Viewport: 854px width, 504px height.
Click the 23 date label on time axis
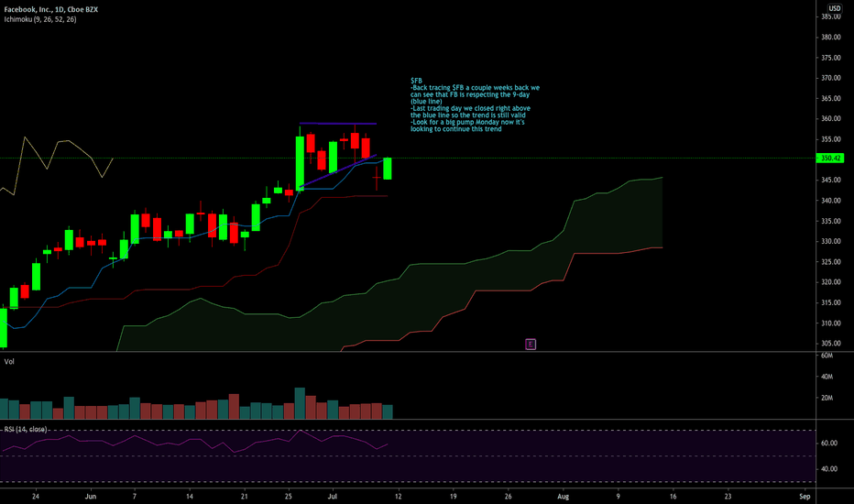click(728, 497)
